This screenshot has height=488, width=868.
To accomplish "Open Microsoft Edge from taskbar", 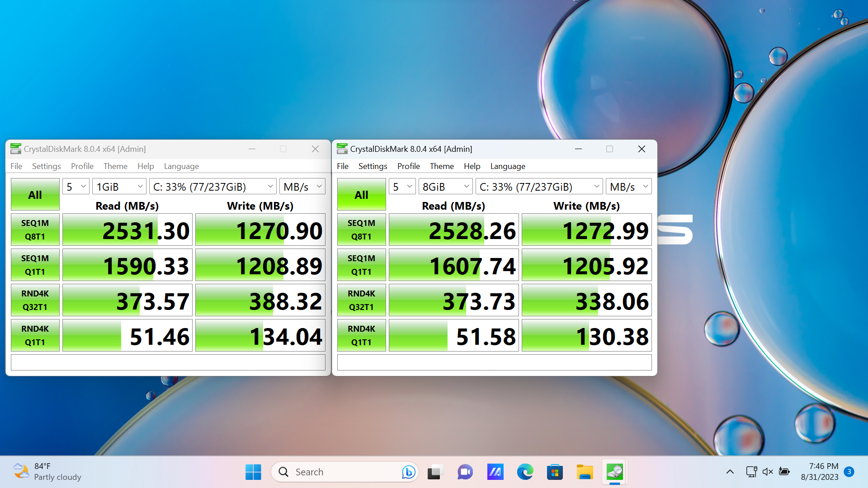I will 525,472.
